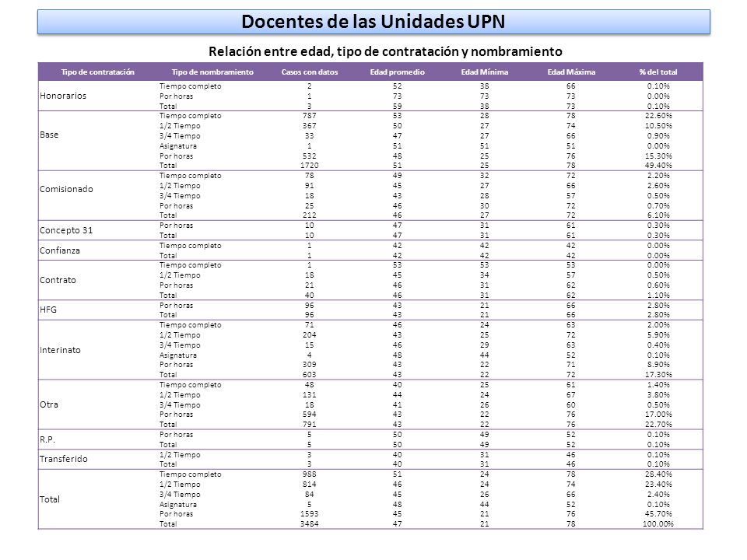
Task: Click the case count '367' in Base 1/2 Tiempo
Action: point(309,126)
